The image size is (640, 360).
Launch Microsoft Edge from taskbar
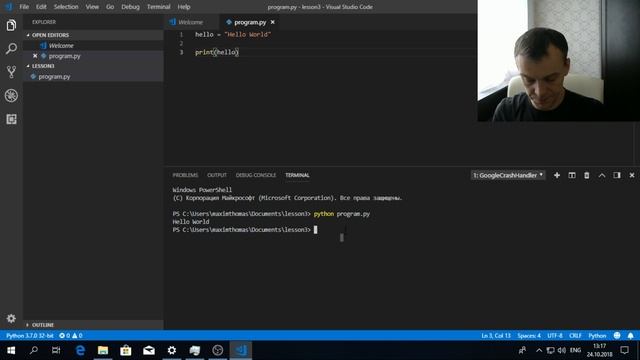[x=80, y=350]
